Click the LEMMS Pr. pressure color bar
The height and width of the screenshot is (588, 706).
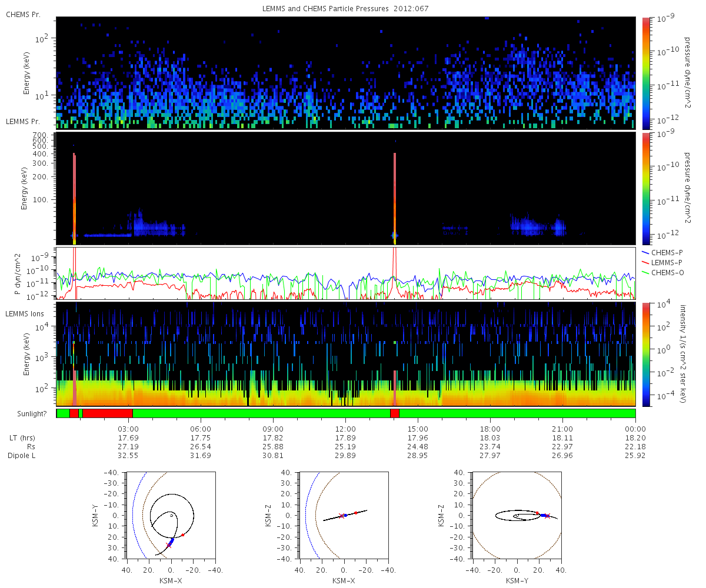pyautogui.click(x=645, y=188)
